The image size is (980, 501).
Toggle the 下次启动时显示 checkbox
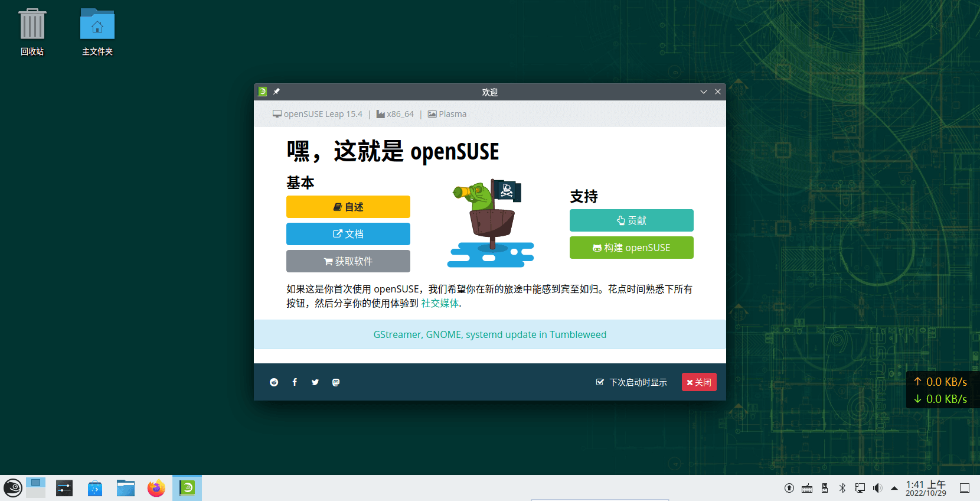pos(600,382)
